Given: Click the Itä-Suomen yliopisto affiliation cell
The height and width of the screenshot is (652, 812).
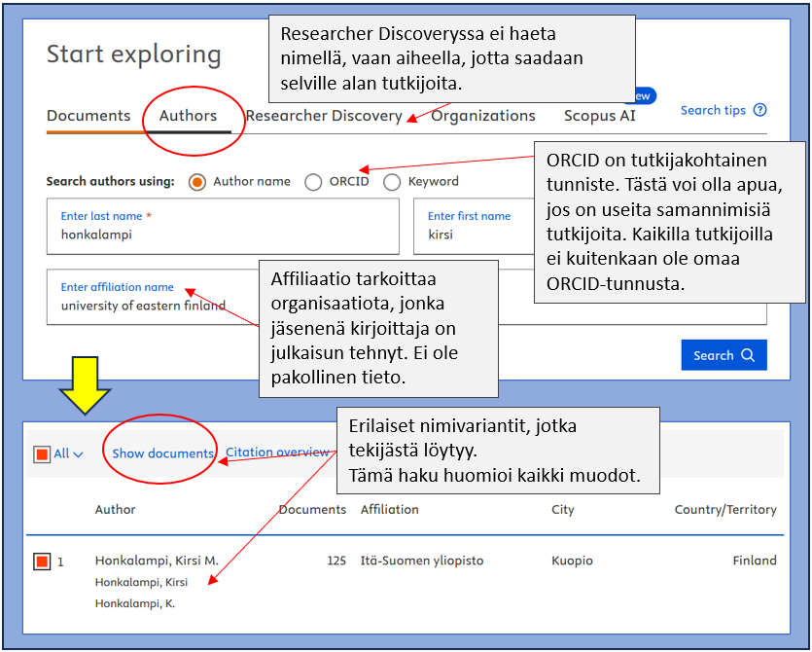Looking at the screenshot, I should pyautogui.click(x=422, y=561).
